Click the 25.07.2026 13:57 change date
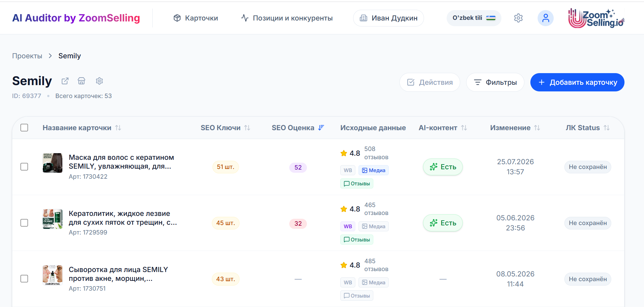This screenshot has height=307, width=644. tap(515, 167)
